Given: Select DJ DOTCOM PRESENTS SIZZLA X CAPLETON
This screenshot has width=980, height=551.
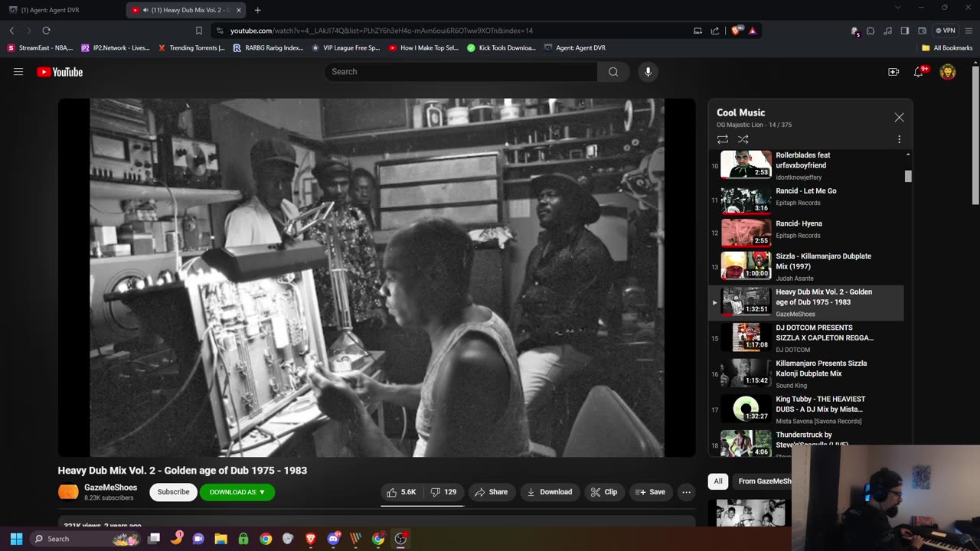Looking at the screenshot, I should pyautogui.click(x=806, y=338).
